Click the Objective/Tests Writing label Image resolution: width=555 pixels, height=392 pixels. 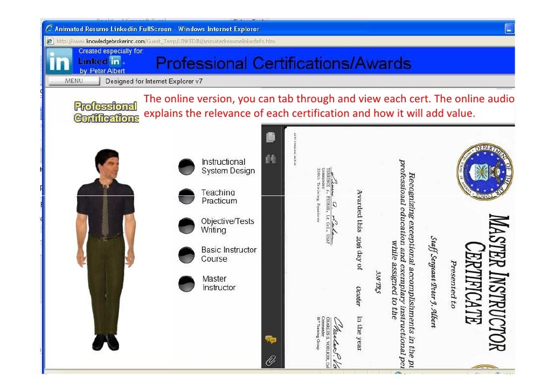coord(227,226)
